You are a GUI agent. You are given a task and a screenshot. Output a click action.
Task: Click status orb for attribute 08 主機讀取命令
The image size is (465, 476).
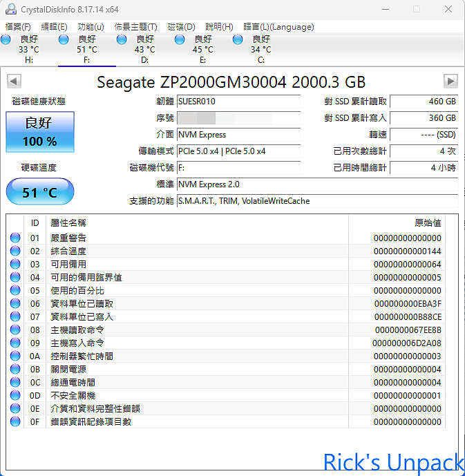[15, 330]
